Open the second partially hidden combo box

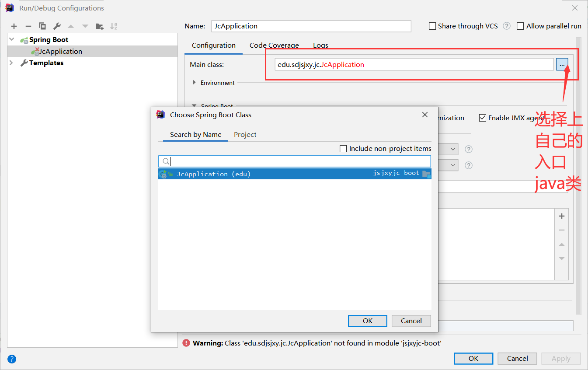(448, 165)
